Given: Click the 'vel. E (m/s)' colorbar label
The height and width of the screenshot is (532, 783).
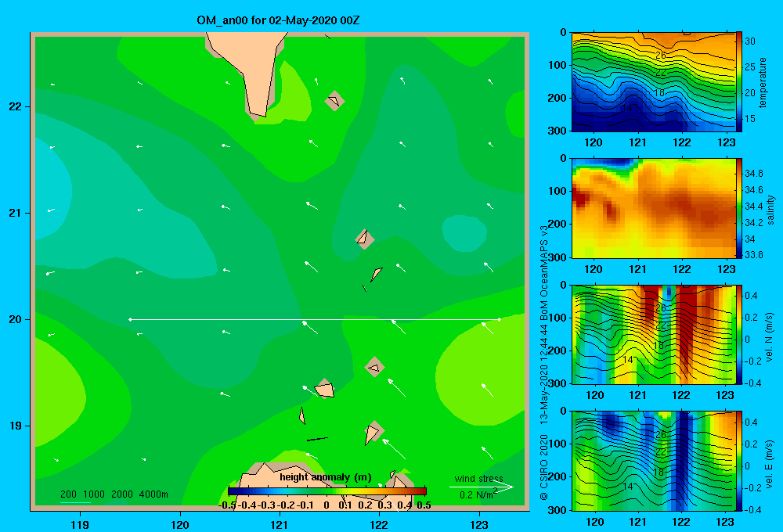Looking at the screenshot, I should (x=769, y=463).
